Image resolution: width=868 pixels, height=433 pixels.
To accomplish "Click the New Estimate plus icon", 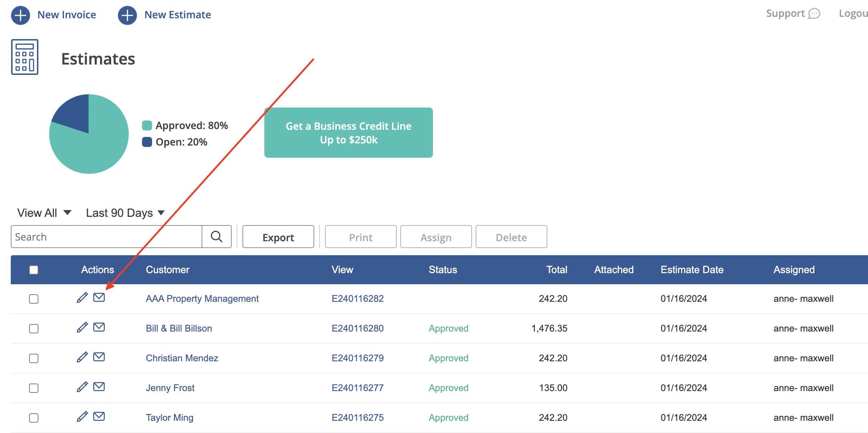I will [127, 15].
